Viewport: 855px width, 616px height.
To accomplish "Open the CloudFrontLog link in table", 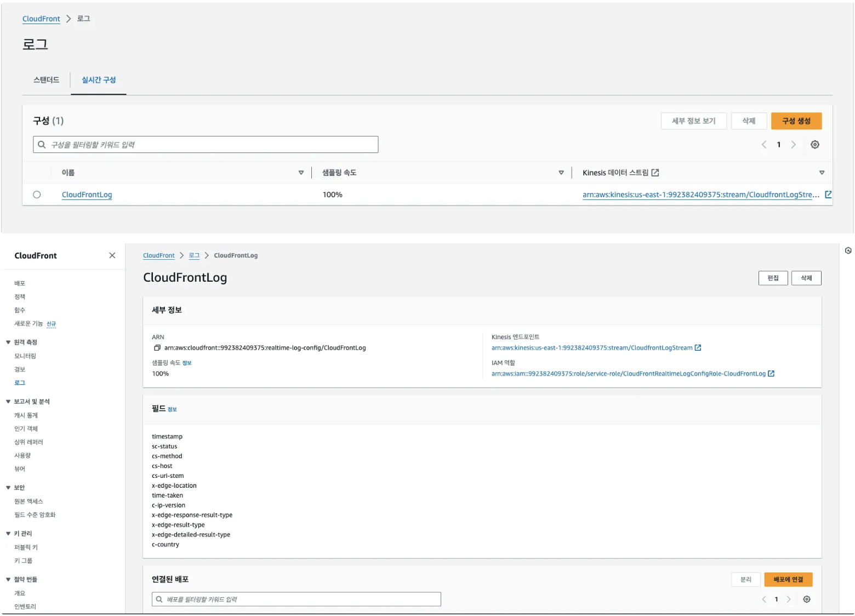I will (87, 195).
